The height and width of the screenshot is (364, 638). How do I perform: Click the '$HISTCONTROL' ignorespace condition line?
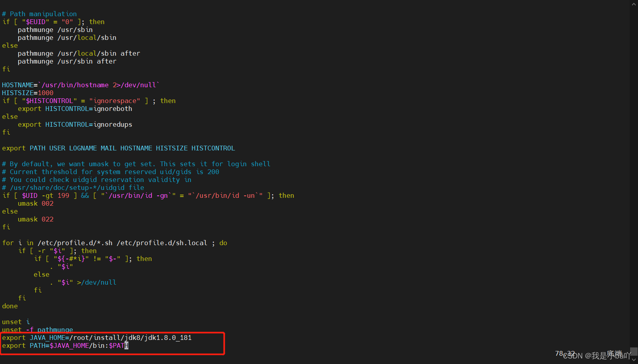tap(89, 101)
